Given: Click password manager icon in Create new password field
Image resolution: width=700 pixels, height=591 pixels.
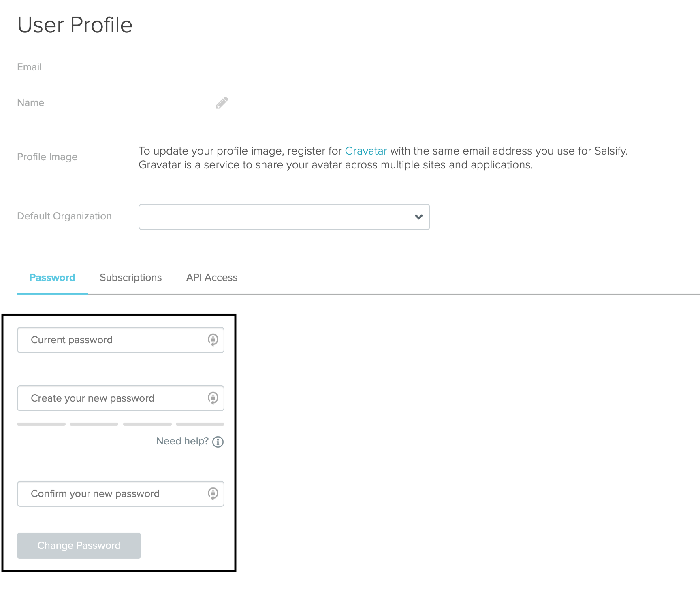Looking at the screenshot, I should (x=213, y=398).
